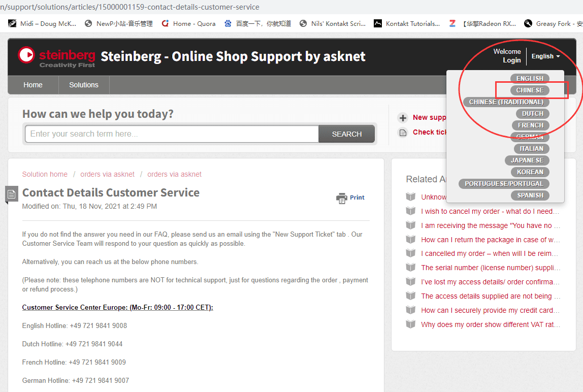Click book icon beside 'The serial number' article

410,268
